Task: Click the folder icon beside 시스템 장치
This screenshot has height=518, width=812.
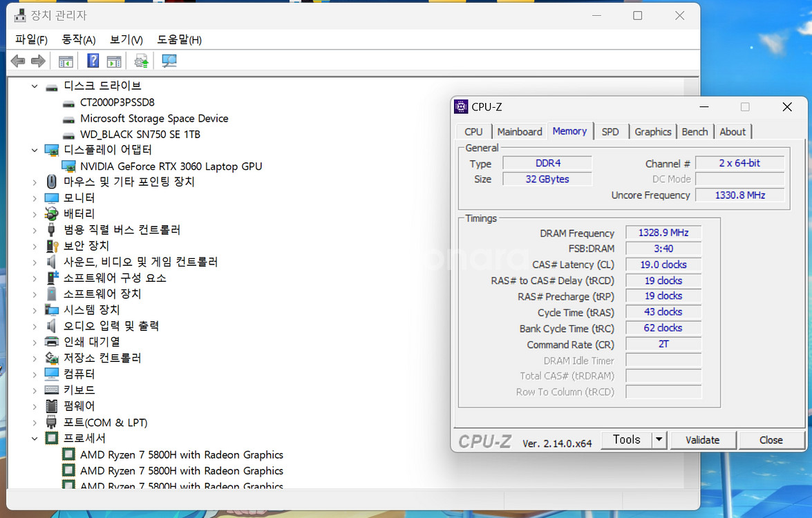Action: point(52,310)
